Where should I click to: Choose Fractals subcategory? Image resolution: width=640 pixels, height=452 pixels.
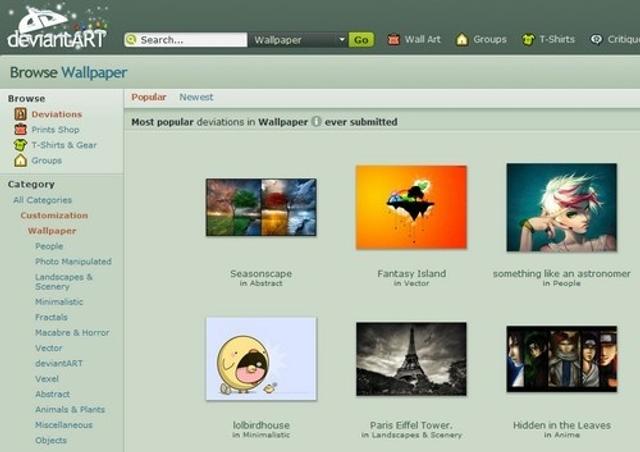(x=51, y=317)
